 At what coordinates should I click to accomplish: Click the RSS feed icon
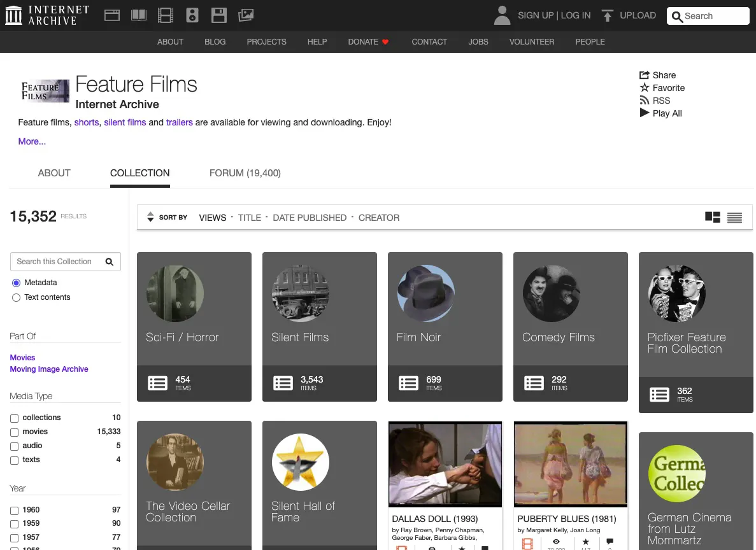(644, 101)
